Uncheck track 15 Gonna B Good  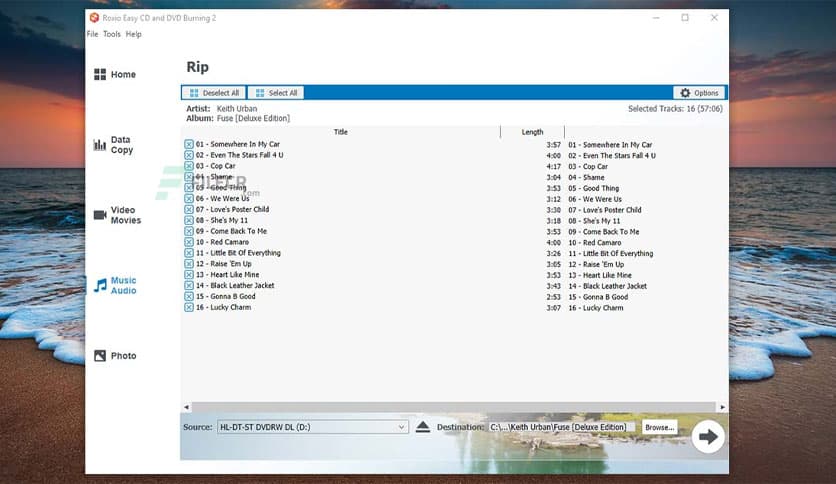point(189,296)
